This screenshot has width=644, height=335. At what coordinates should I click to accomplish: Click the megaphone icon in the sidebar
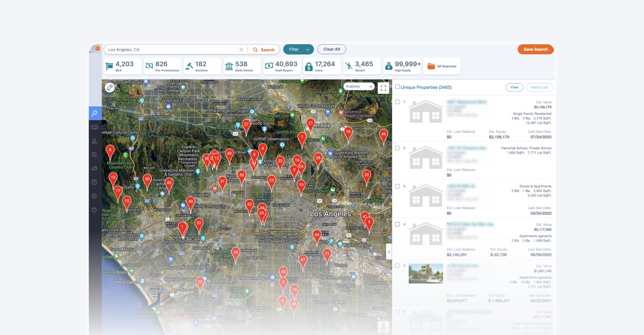click(94, 168)
